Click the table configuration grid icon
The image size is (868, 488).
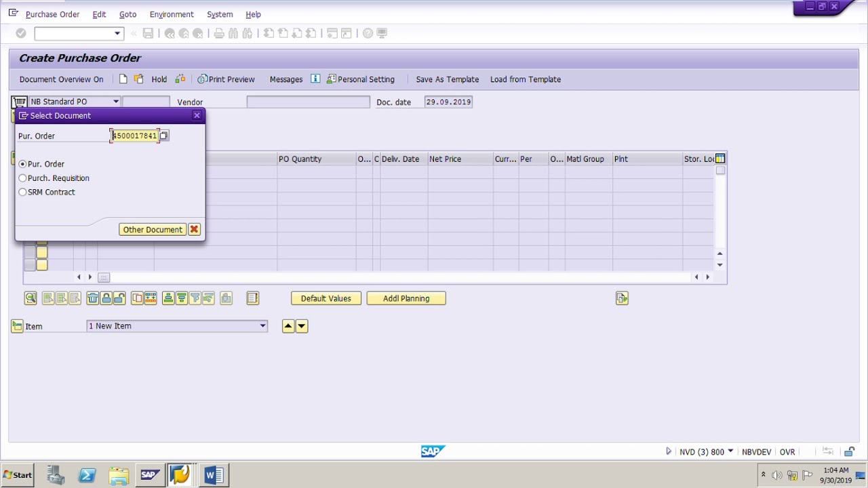[720, 159]
